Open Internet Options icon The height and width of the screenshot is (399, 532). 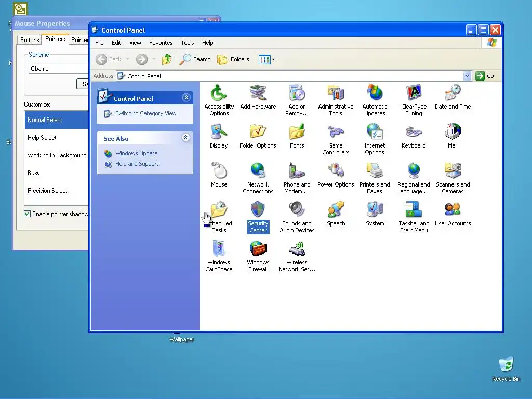point(375,139)
